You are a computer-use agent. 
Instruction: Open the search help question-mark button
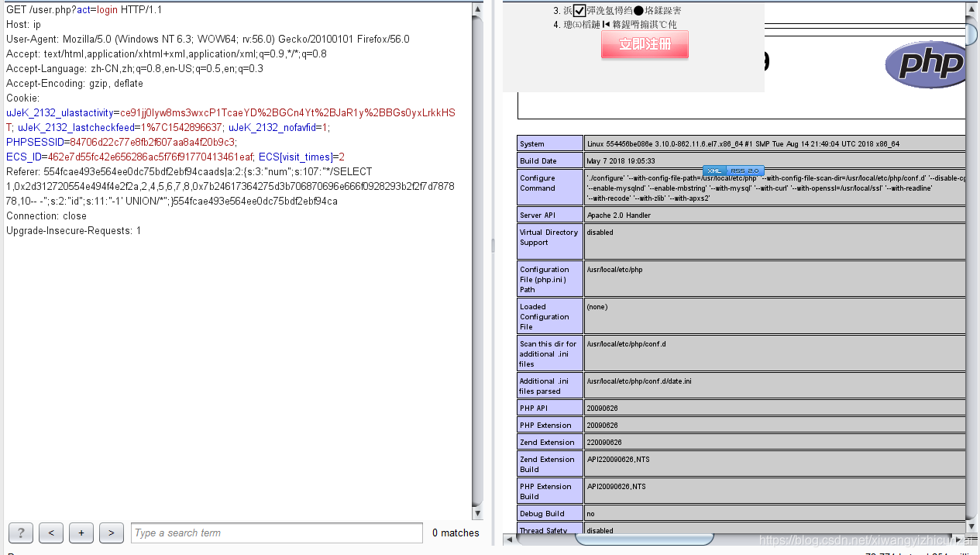(21, 533)
